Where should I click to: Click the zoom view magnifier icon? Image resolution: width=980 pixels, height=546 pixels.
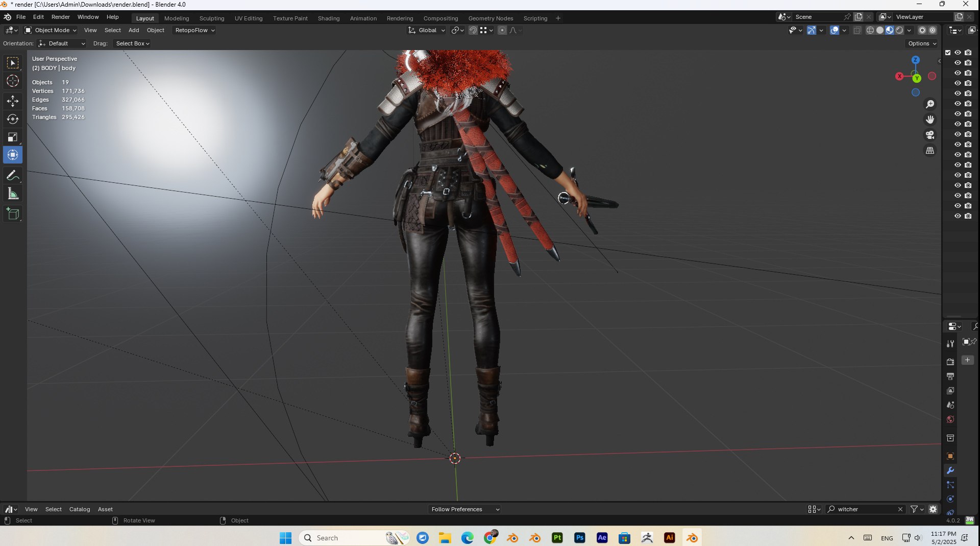click(930, 104)
